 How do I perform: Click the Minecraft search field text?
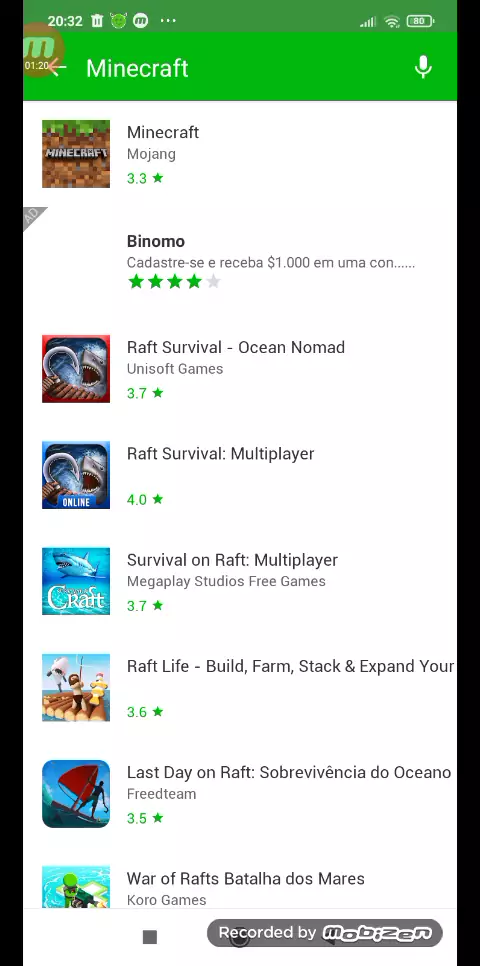tap(137, 68)
